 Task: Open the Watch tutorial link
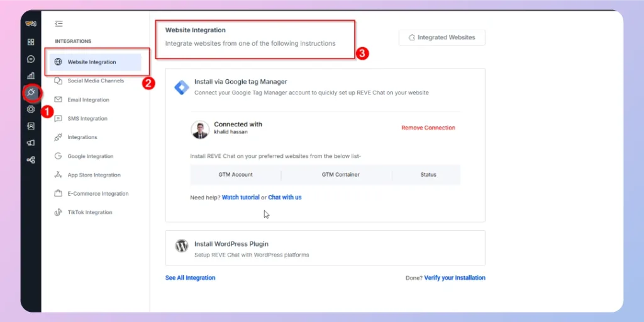point(241,197)
